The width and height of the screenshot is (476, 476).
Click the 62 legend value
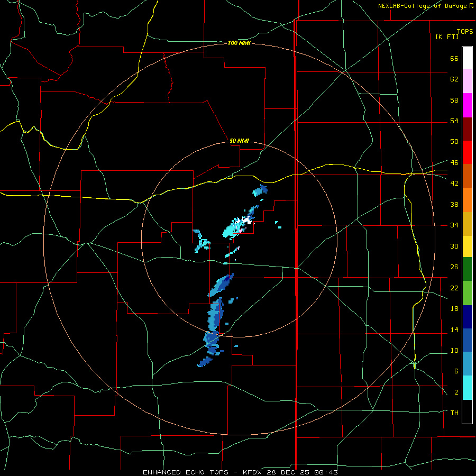click(x=454, y=79)
